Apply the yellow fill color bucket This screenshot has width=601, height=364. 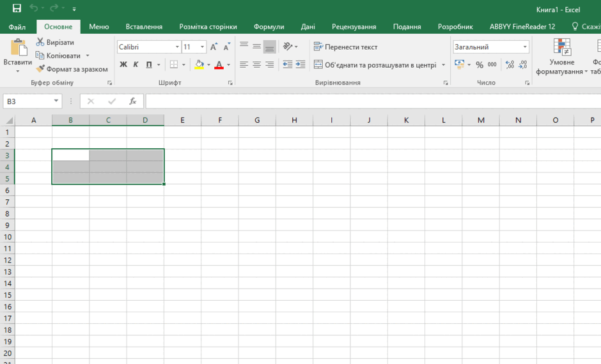click(x=199, y=64)
